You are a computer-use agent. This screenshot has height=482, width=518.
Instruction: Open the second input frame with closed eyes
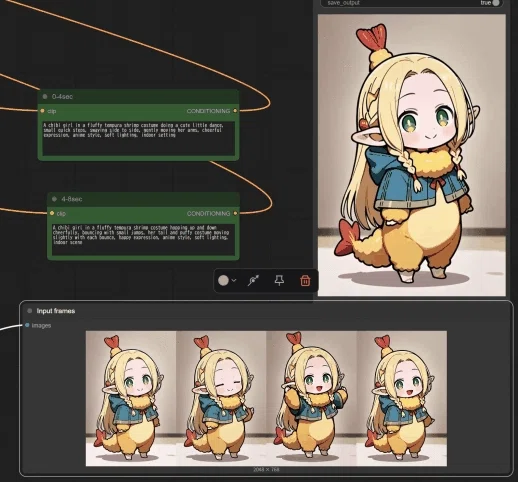[x=221, y=398]
